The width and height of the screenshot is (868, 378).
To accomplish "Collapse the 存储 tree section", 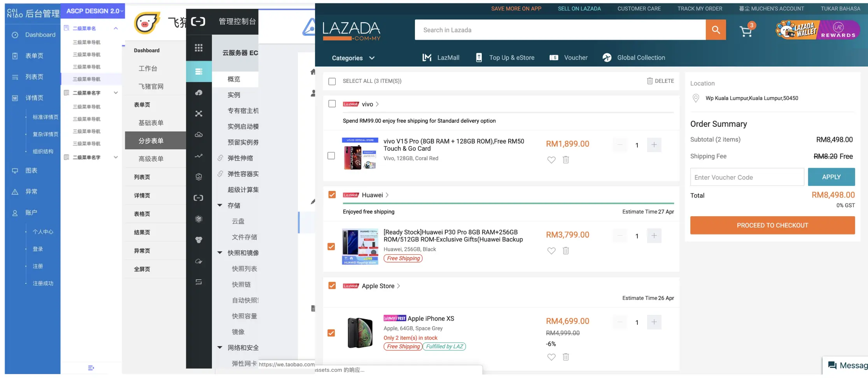I will pos(220,205).
